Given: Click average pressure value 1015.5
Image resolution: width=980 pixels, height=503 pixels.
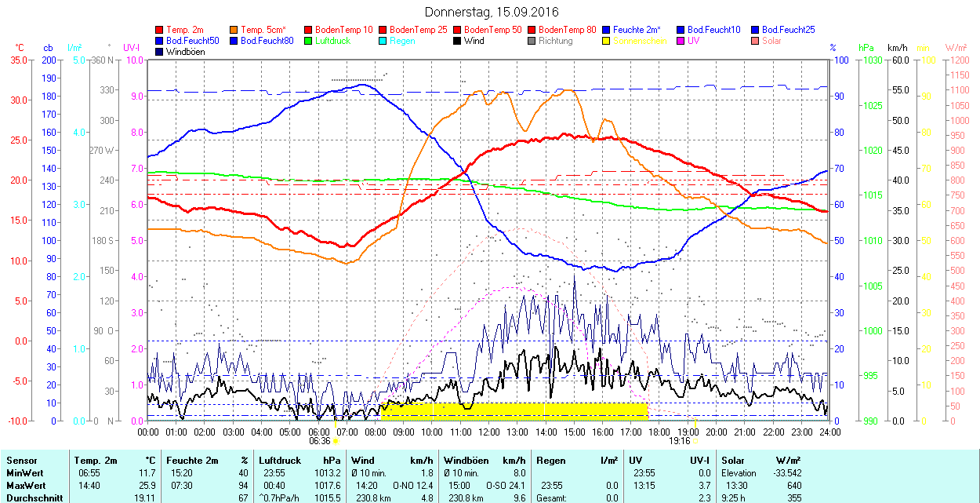Looking at the screenshot, I should point(327,498).
